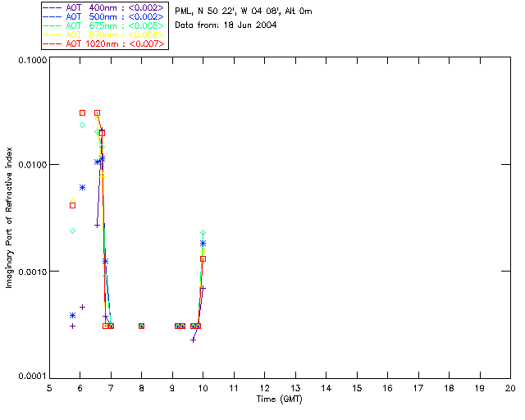Click the green diamond marker near 0.002 before time 6

click(73, 231)
